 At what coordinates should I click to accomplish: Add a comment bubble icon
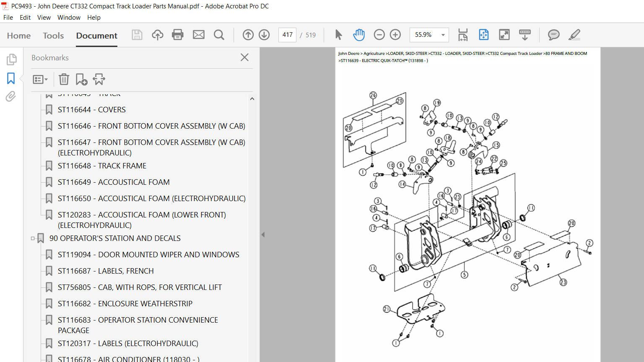pos(554,35)
